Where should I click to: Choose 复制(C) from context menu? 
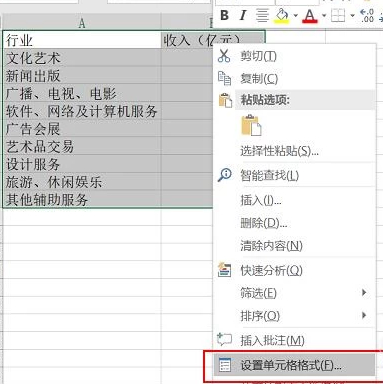pyautogui.click(x=259, y=79)
